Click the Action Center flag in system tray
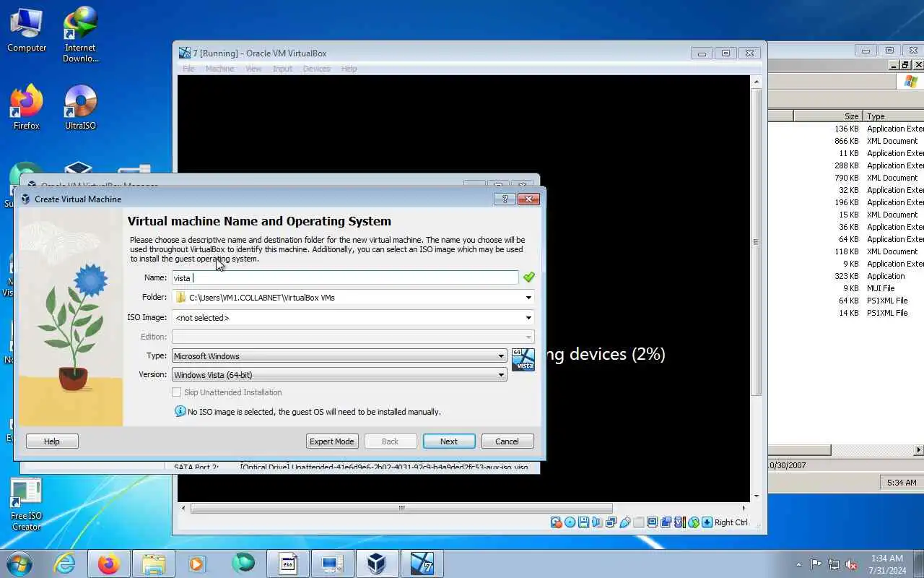The image size is (924, 578). point(816,564)
